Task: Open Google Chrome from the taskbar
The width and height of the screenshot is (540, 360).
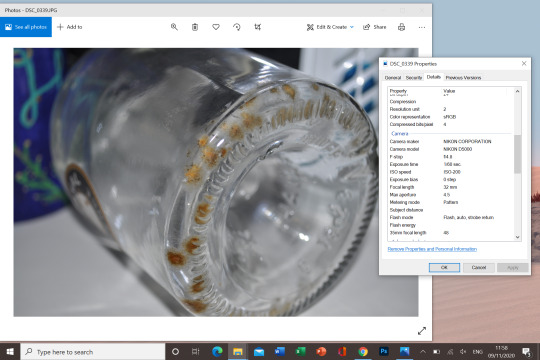Action: [x=363, y=351]
